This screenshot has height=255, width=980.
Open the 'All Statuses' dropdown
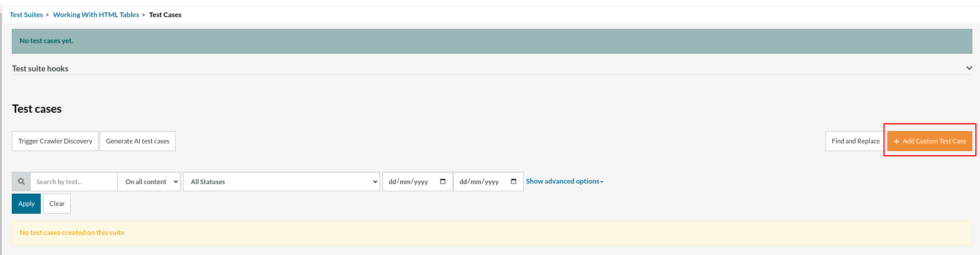(x=281, y=182)
